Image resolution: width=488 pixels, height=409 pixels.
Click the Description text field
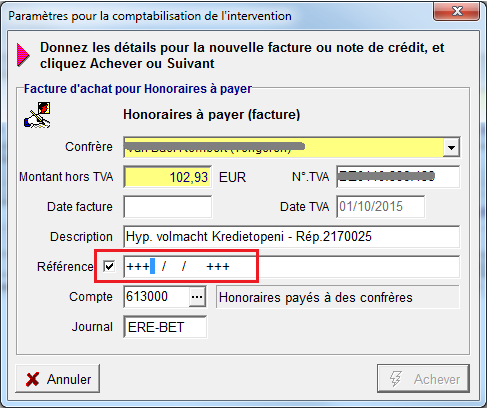pos(292,237)
